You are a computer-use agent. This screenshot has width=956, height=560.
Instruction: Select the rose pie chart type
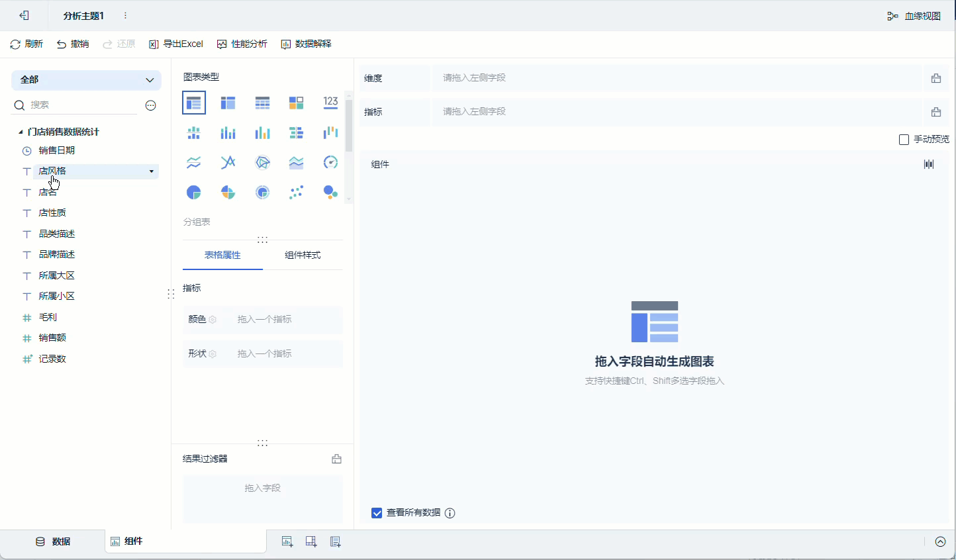coord(228,192)
